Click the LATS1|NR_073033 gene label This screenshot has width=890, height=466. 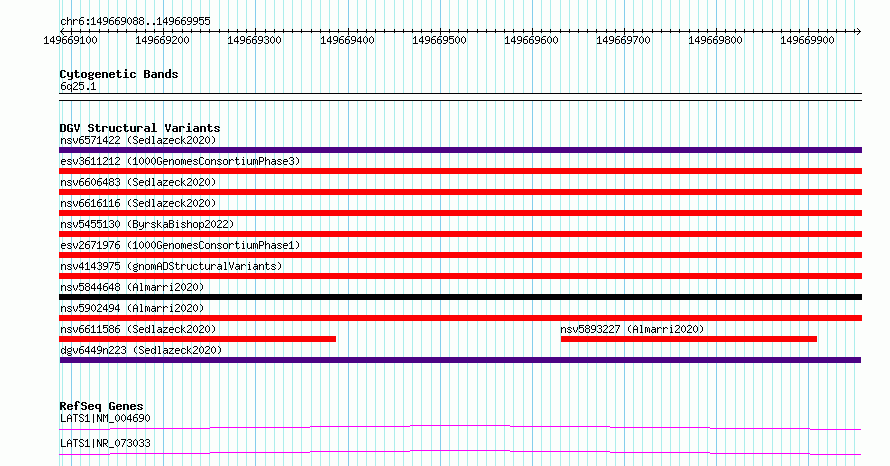105,443
